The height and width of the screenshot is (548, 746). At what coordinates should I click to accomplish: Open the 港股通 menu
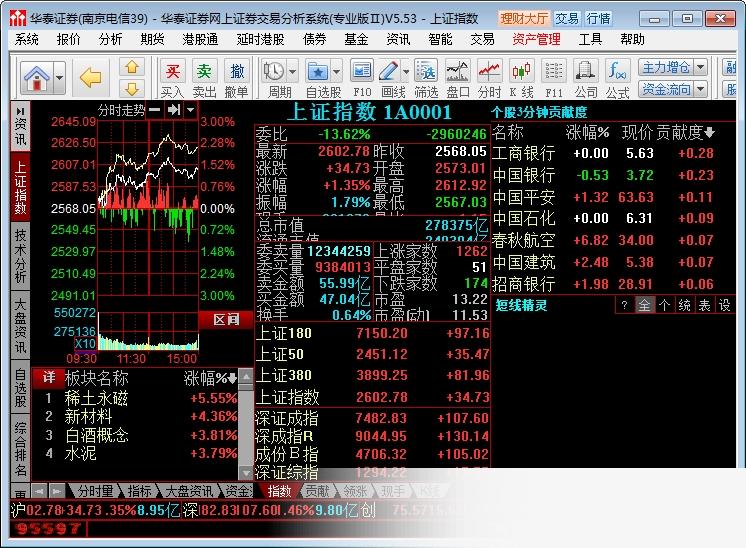[200, 39]
